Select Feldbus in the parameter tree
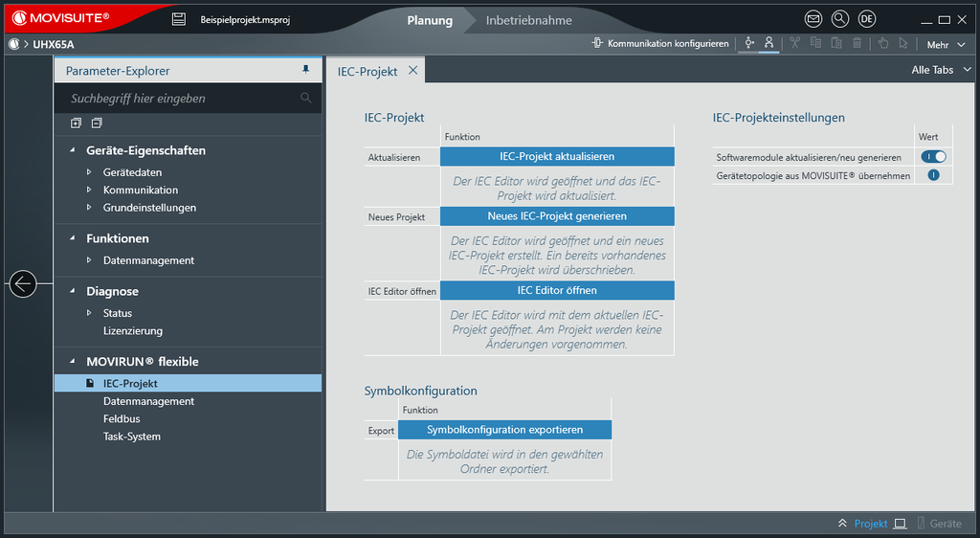This screenshot has width=980, height=538. (122, 418)
